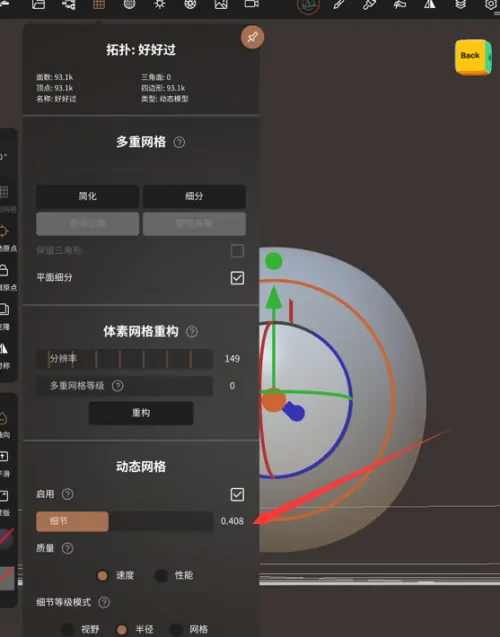Click the 拓扑: 好好过 panel title
Viewport: 500px width, 637px height.
[141, 50]
